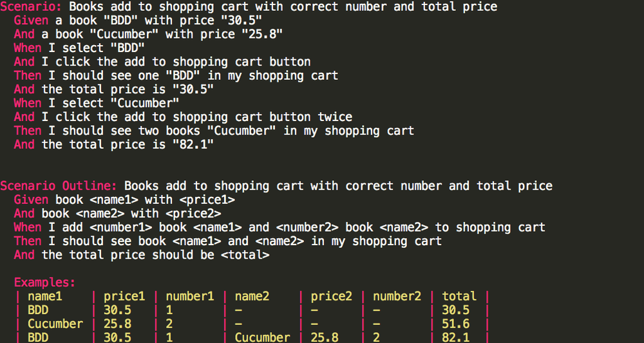
Task: Click the "total" table column header
Action: [459, 296]
